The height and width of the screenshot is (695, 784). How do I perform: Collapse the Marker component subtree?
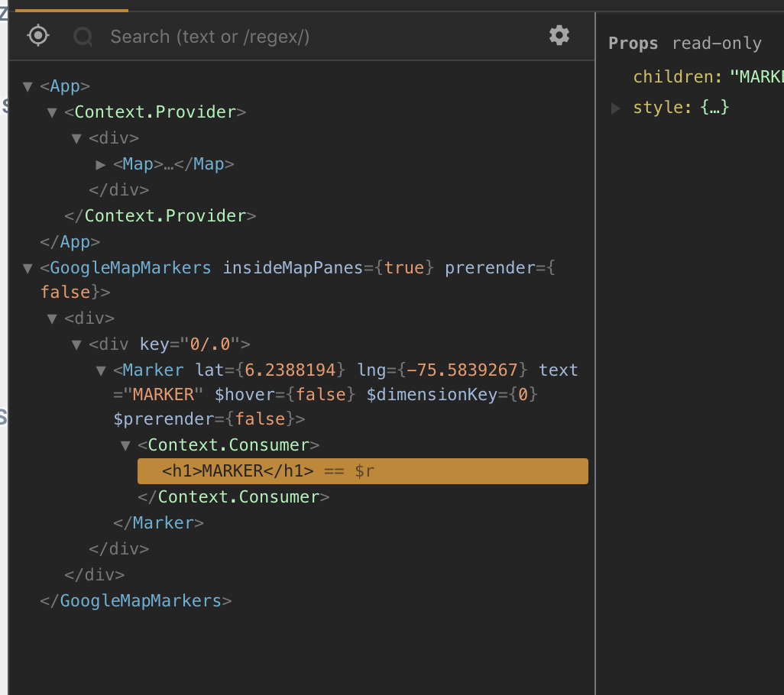click(100, 370)
